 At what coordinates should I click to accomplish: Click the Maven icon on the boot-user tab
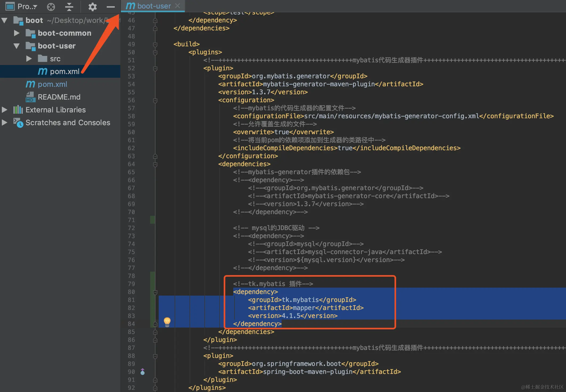click(130, 6)
